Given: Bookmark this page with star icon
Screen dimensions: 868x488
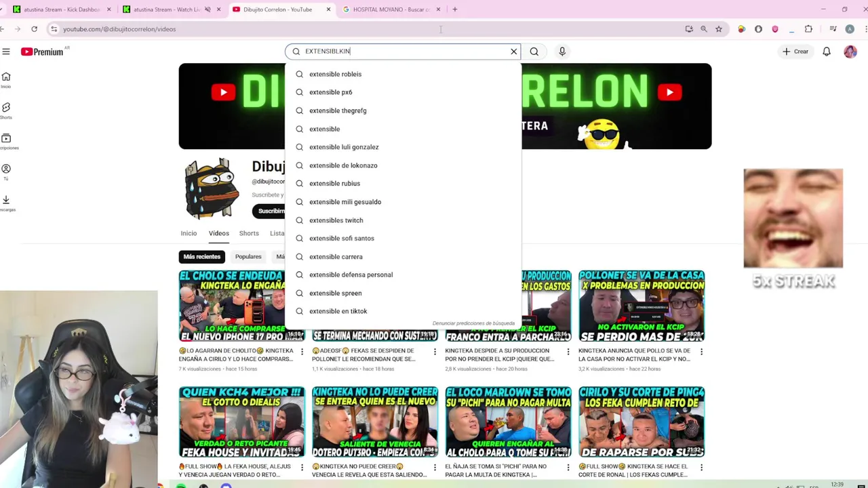Looking at the screenshot, I should coord(719,29).
